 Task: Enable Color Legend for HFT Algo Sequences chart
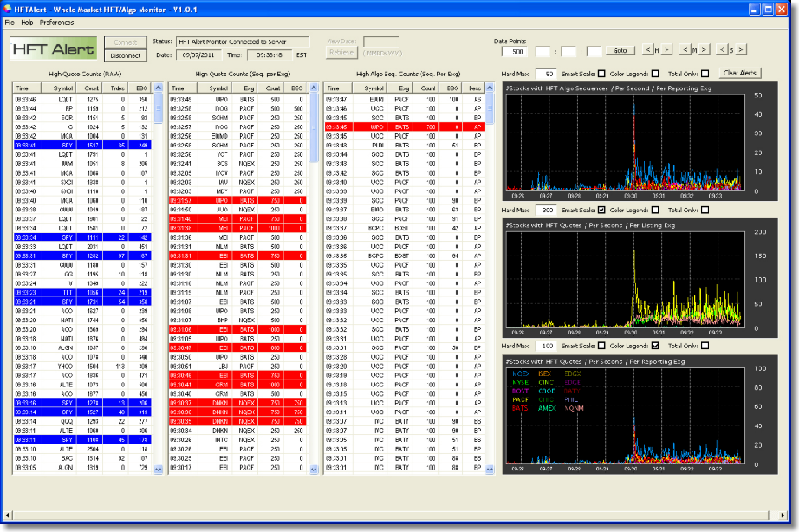coord(655,74)
